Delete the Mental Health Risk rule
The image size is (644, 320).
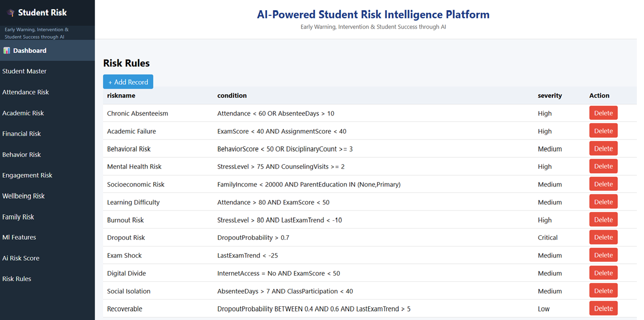click(x=603, y=166)
